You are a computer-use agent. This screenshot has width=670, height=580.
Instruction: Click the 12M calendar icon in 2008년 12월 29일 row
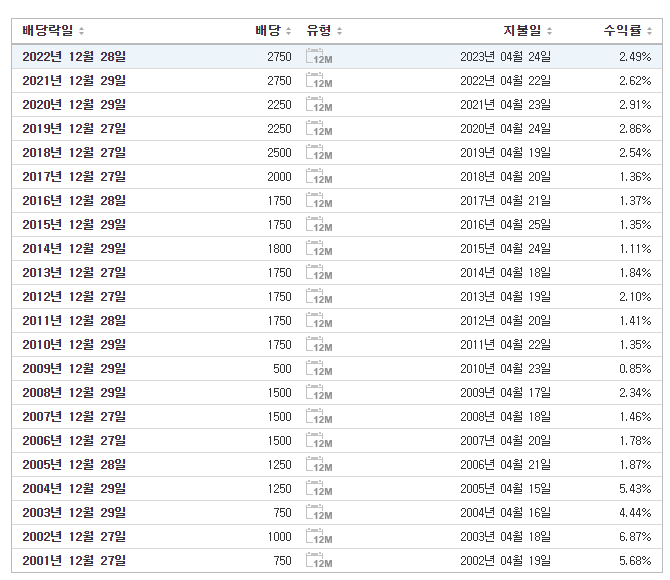point(319,393)
